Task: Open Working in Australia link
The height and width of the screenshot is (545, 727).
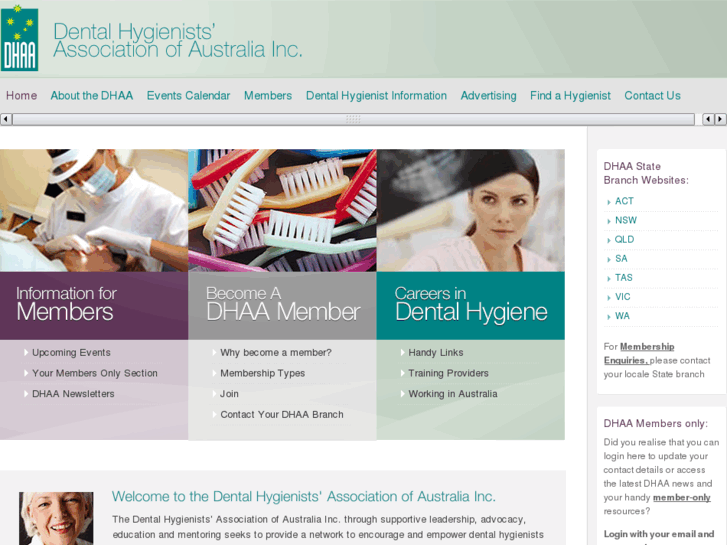Action: [x=453, y=394]
